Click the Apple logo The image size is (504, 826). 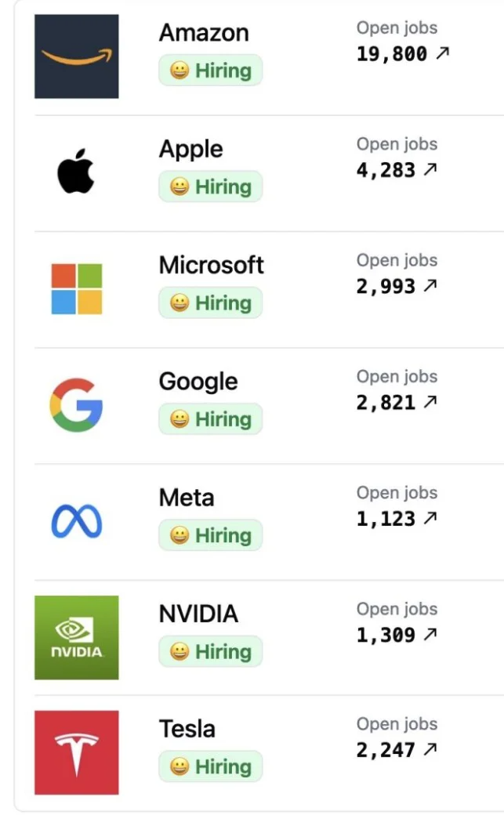[76, 171]
